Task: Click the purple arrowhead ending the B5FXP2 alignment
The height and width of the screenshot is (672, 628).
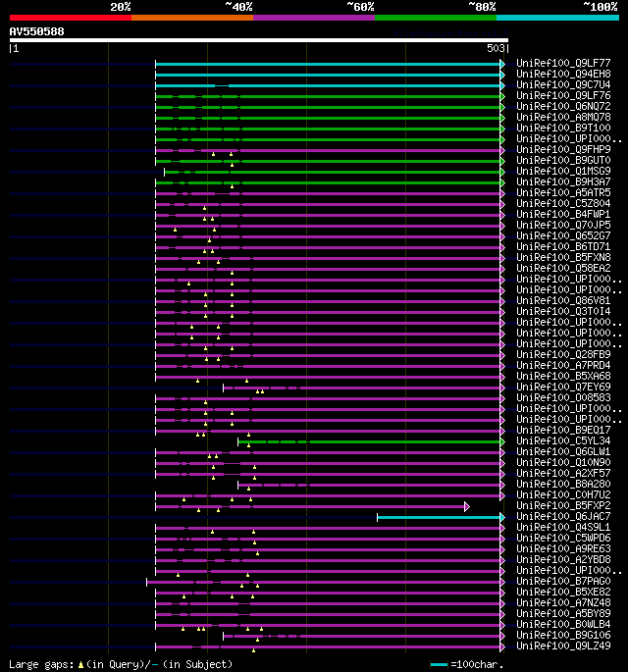Action: [467, 506]
